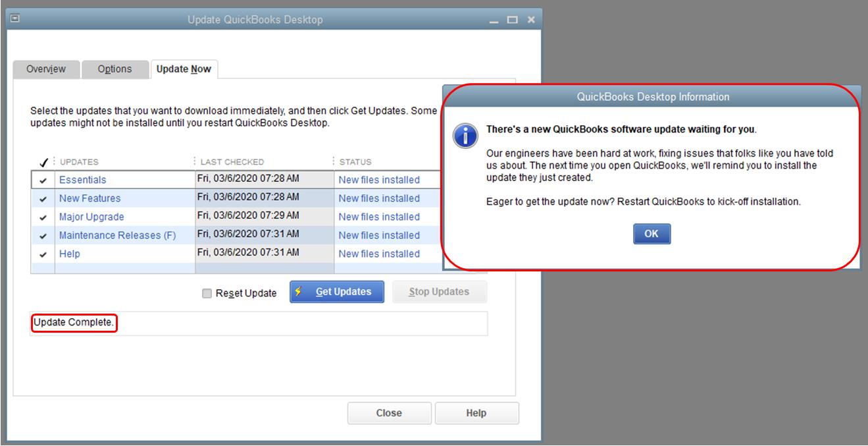
Task: Click New Features status New files installed
Action: pyautogui.click(x=379, y=198)
